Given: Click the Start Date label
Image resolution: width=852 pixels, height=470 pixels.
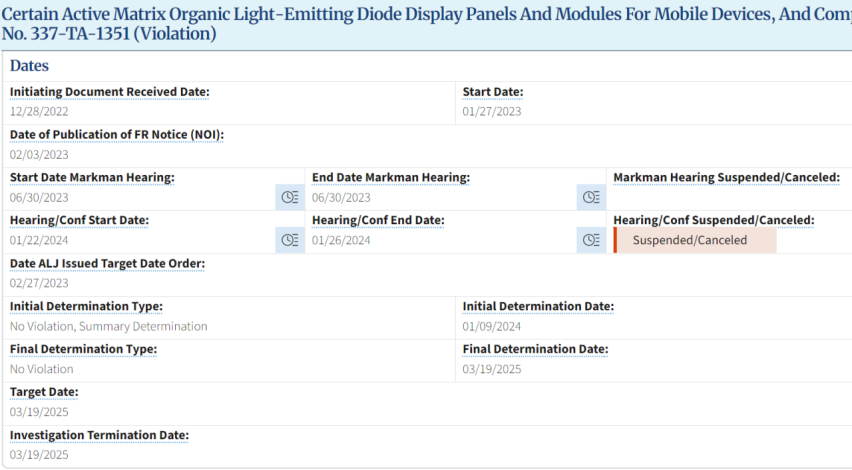Looking at the screenshot, I should 493,92.
